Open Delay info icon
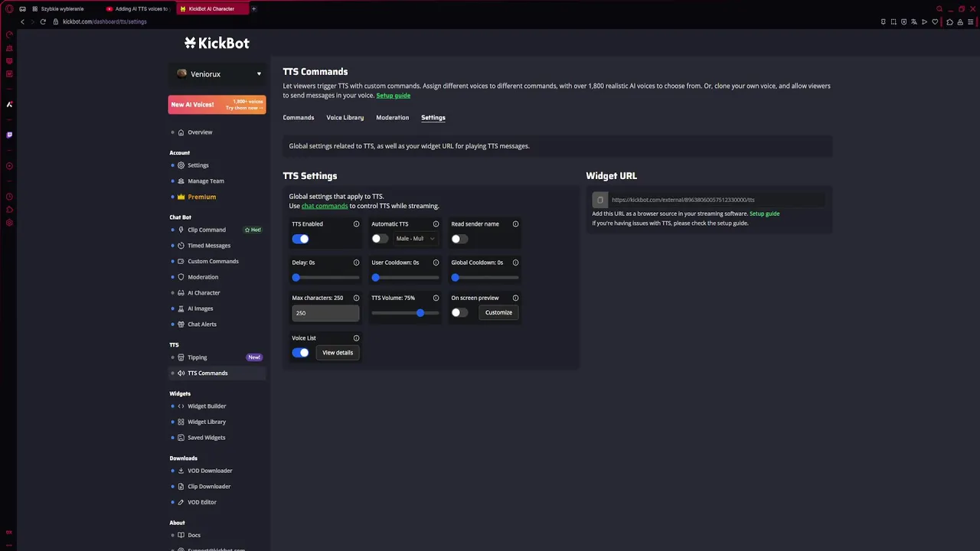This screenshot has width=980, height=551. pos(356,262)
